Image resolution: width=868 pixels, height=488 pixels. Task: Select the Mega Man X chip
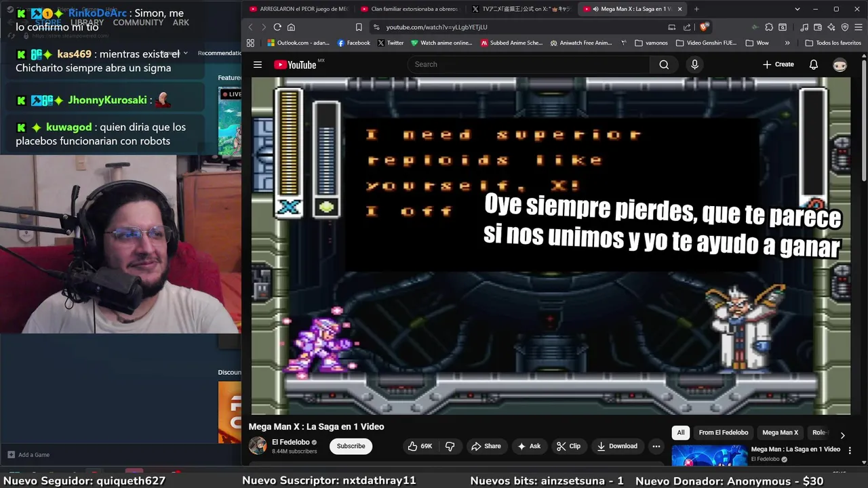click(780, 432)
